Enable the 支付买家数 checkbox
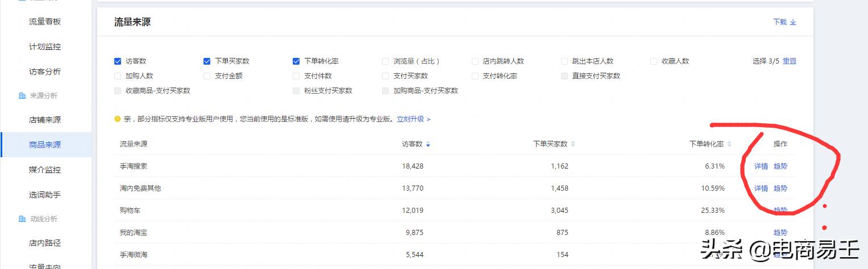 [385, 76]
